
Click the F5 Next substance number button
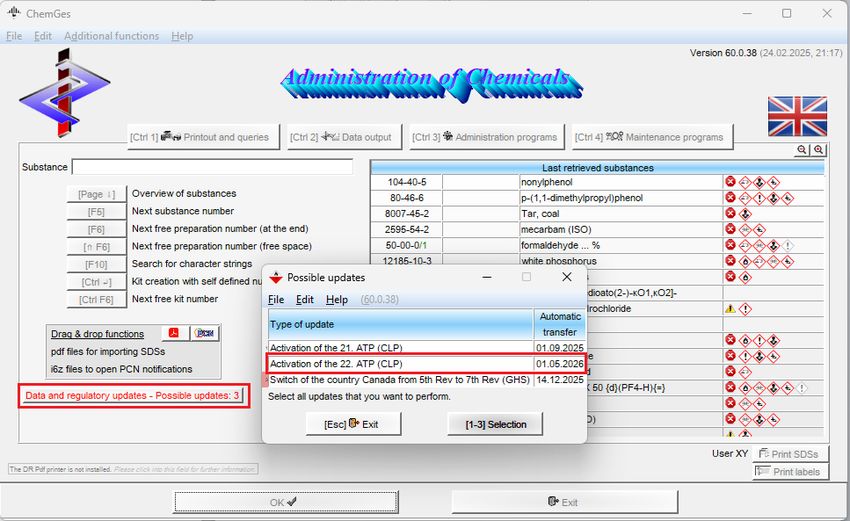[x=96, y=211]
